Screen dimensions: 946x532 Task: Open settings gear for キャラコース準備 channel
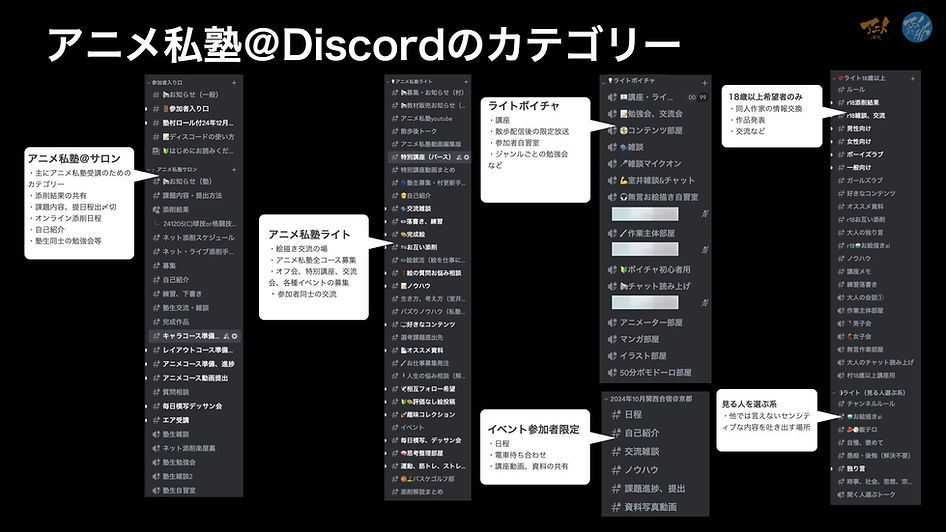coord(235,336)
